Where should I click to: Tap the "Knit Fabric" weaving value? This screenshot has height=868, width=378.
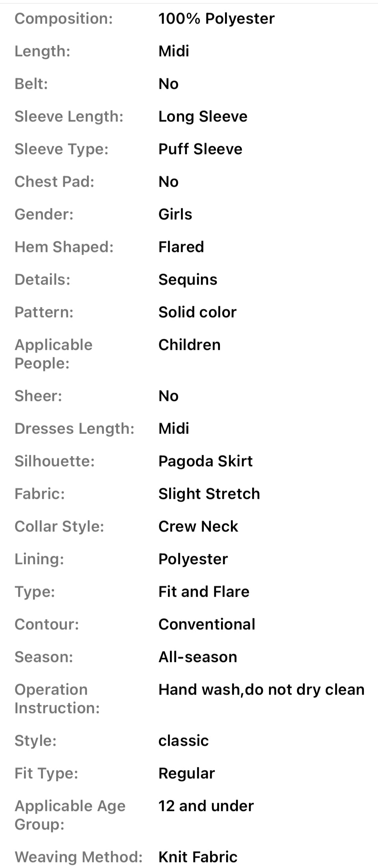[x=198, y=857]
